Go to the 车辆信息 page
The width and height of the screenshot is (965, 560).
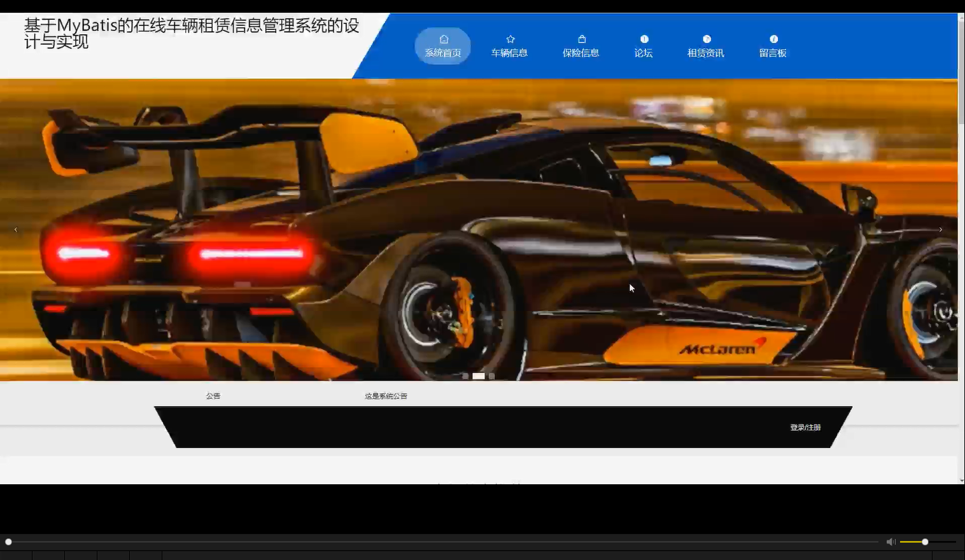coord(509,46)
